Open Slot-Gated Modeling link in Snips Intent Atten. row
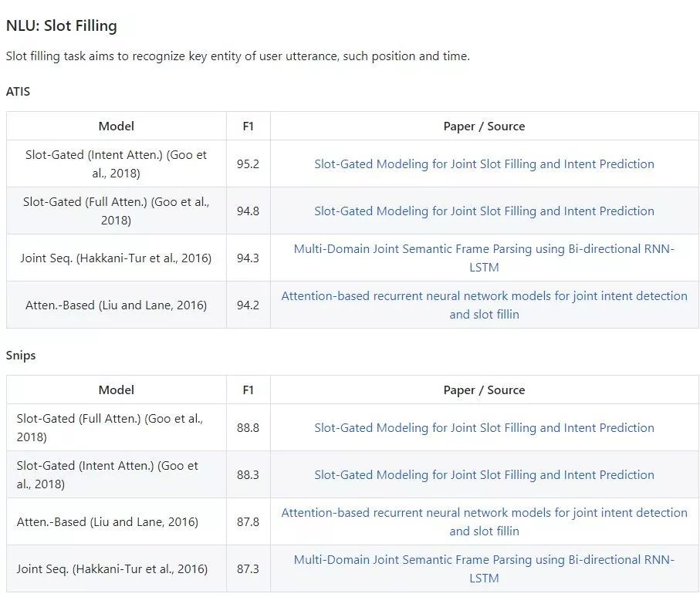The image size is (700, 597). click(484, 474)
